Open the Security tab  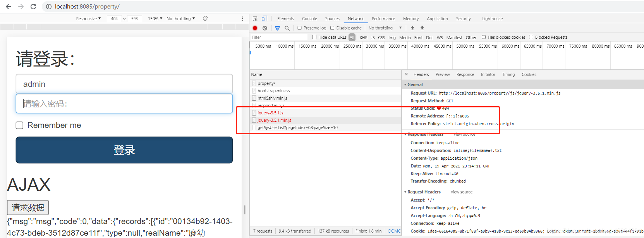click(x=463, y=19)
